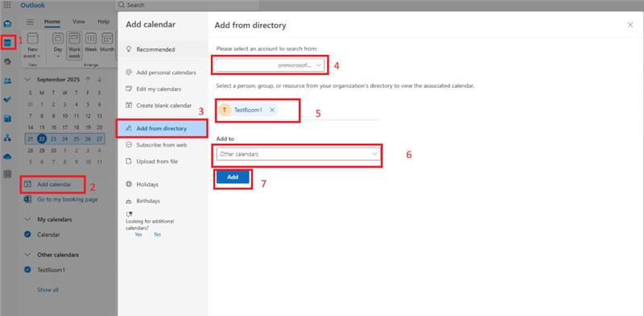Open the Org Explorer icon in left rail
The height and width of the screenshot is (316, 644).
click(x=7, y=137)
